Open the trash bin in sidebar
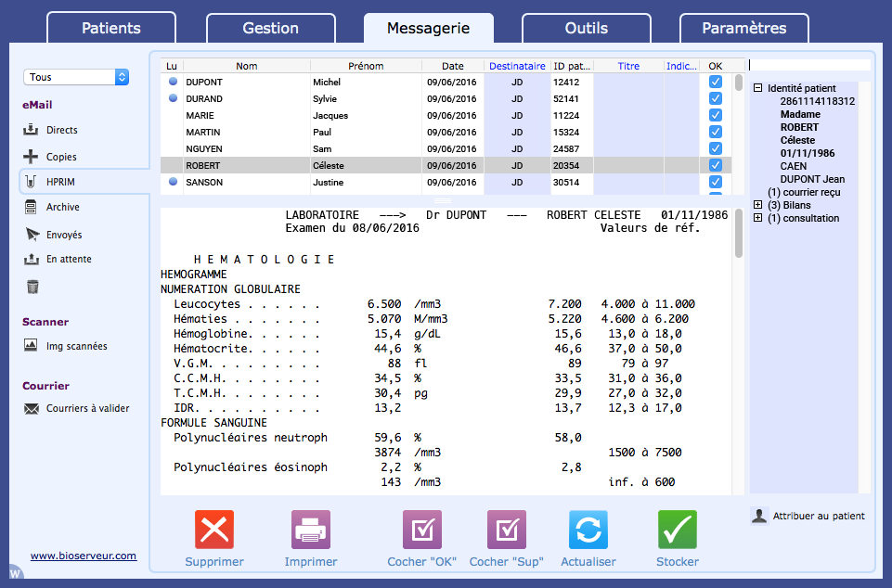This screenshot has width=892, height=588. pos(32,287)
